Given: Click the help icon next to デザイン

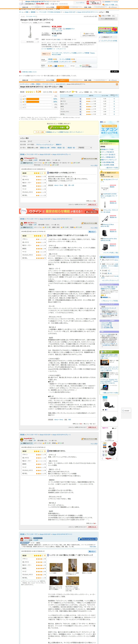Looking at the screenshot, I should [x=80, y=99].
